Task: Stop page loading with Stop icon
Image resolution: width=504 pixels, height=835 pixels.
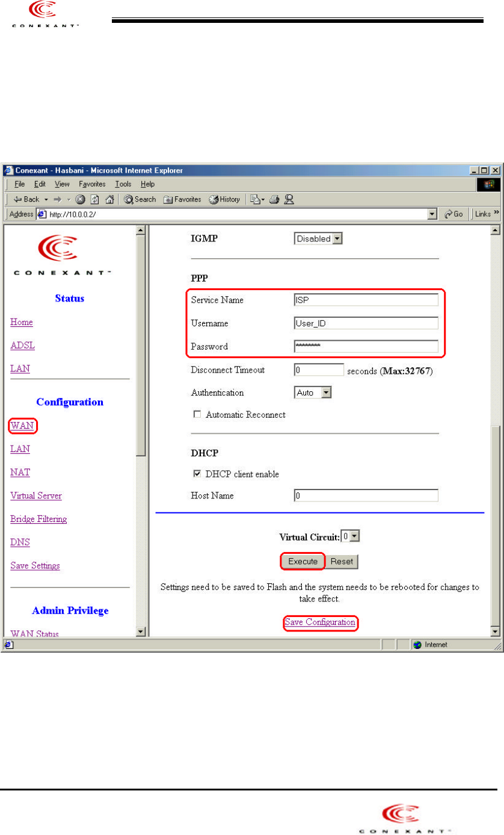Action: click(80, 199)
